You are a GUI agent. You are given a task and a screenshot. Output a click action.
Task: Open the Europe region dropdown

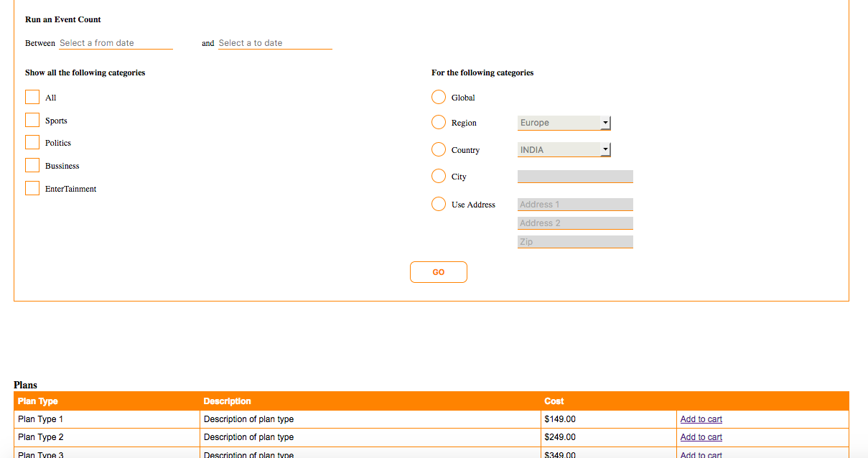click(564, 123)
